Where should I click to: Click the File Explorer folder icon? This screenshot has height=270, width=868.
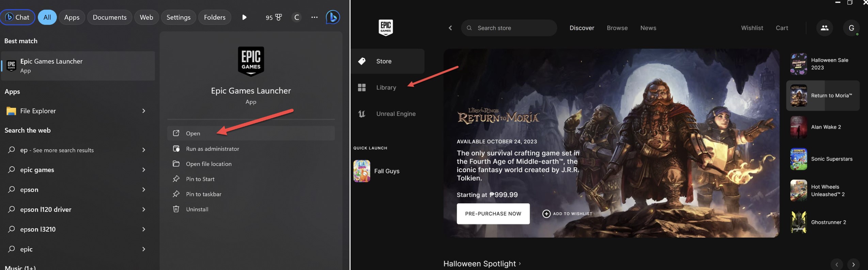tap(11, 111)
